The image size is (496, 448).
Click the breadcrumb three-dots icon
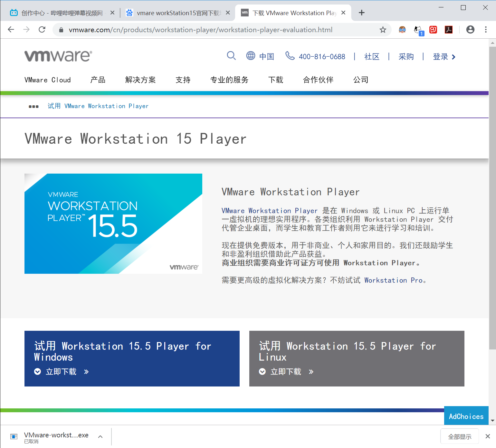(x=33, y=107)
